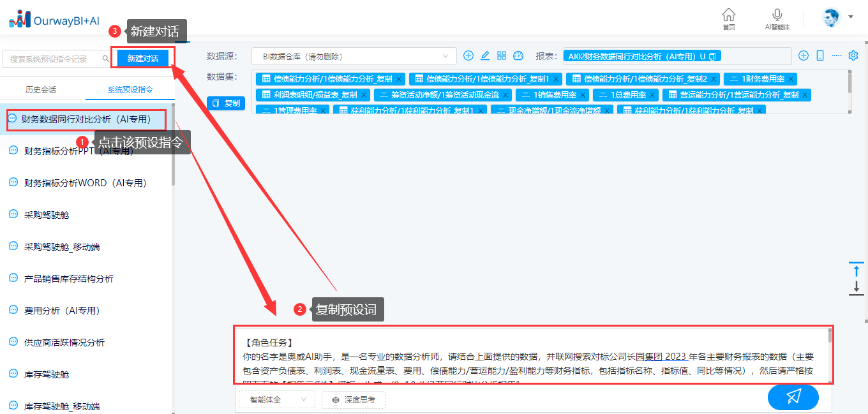Switch to the 系统预设指令 tab
The height and width of the screenshot is (414, 868).
130,90
